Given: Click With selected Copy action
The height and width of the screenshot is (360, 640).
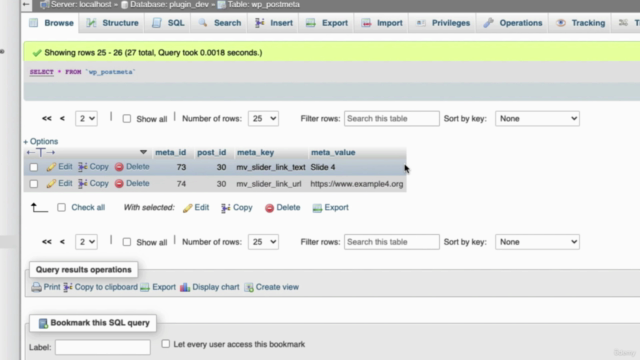Looking at the screenshot, I should (237, 207).
